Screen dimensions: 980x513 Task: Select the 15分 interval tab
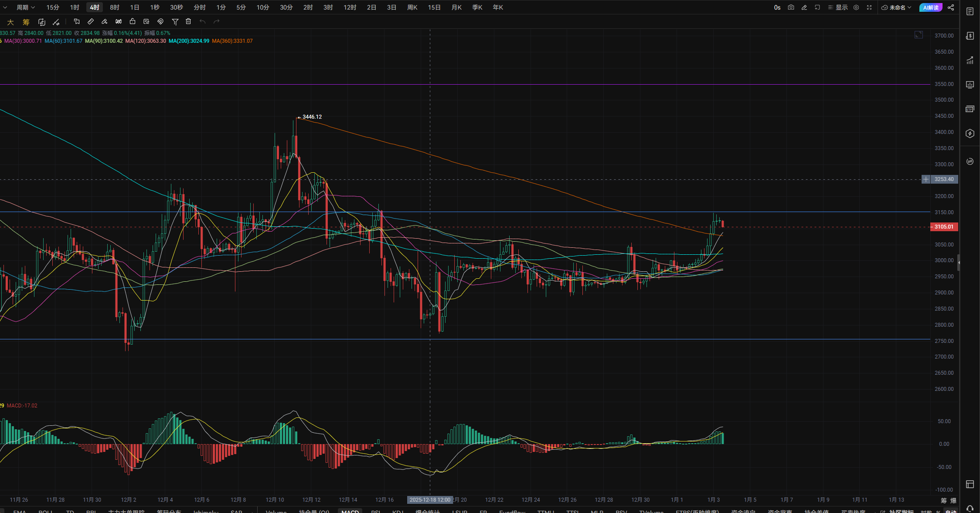[53, 7]
